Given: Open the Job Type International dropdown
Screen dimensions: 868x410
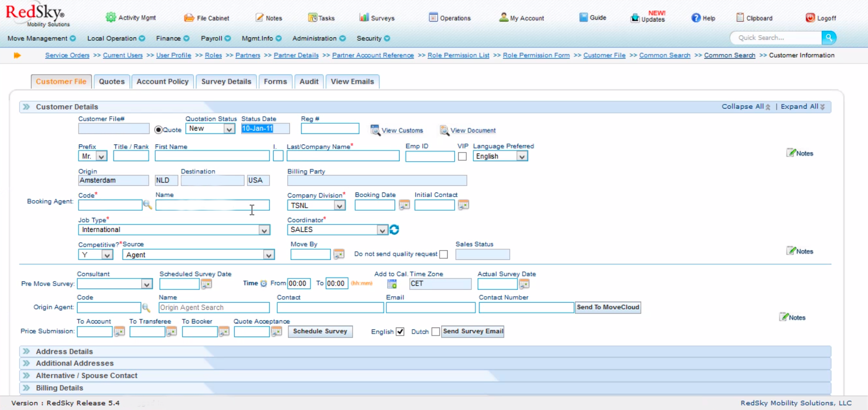Looking at the screenshot, I should (x=264, y=230).
